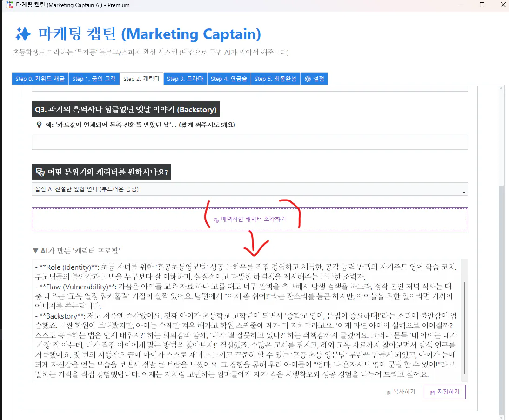
Task: Click the mask icon on 캐릭터 조각하기 button
Action: pyautogui.click(x=216, y=220)
